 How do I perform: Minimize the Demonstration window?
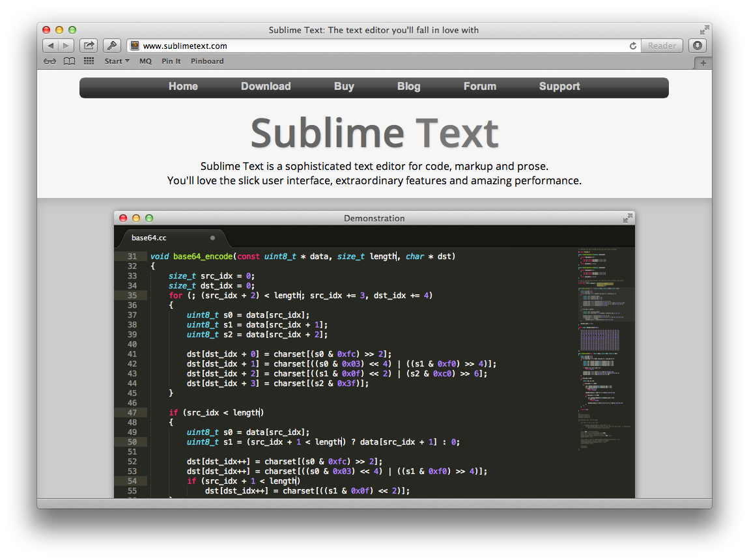tap(136, 218)
